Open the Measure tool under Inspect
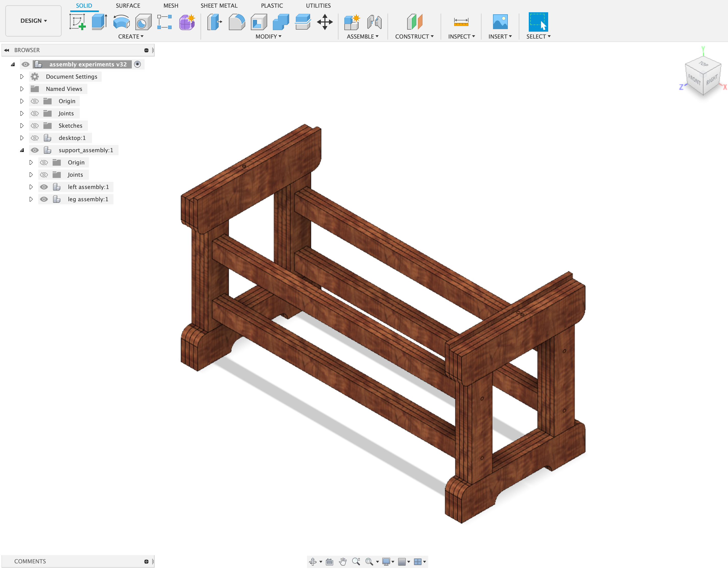The width and height of the screenshot is (728, 570). 461,22
